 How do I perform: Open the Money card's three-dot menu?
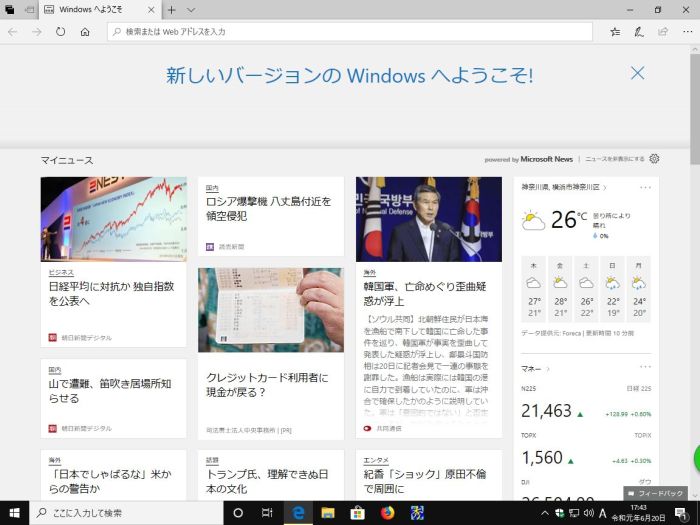coord(645,368)
